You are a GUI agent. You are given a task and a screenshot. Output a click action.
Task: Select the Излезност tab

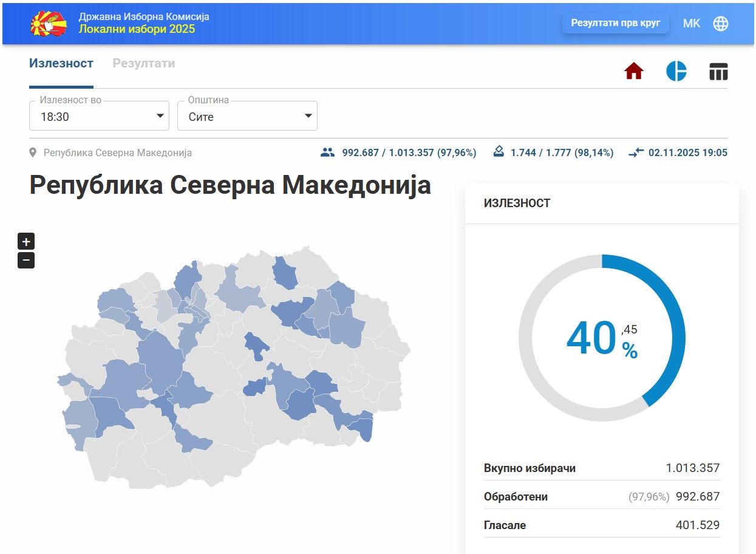pos(61,63)
